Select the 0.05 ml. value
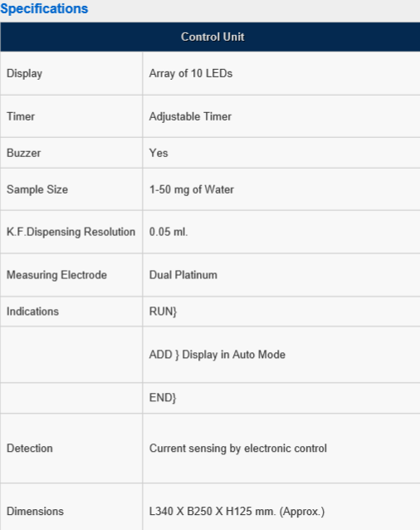Screen dimensions: 420x530 point(168,232)
